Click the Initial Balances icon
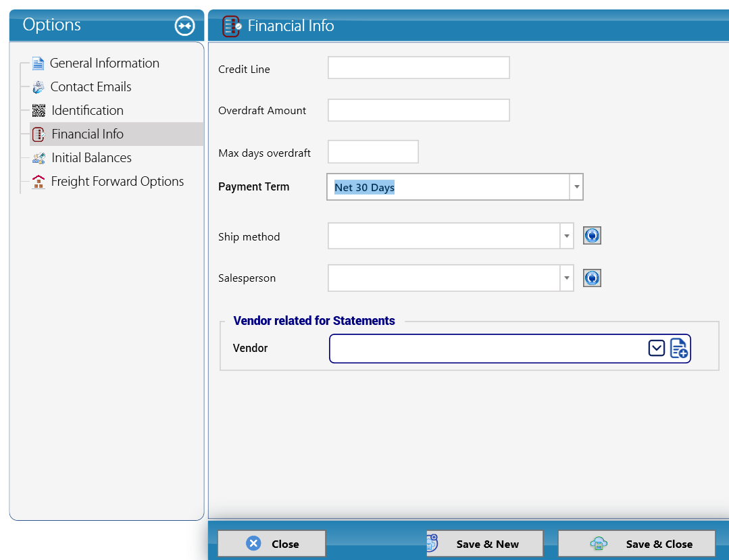The height and width of the screenshot is (560, 729). [x=39, y=158]
